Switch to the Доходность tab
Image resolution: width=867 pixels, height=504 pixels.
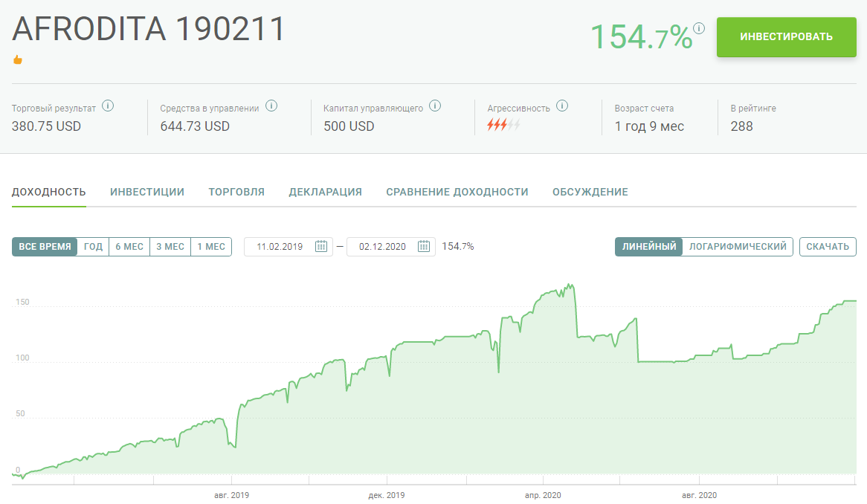click(48, 192)
